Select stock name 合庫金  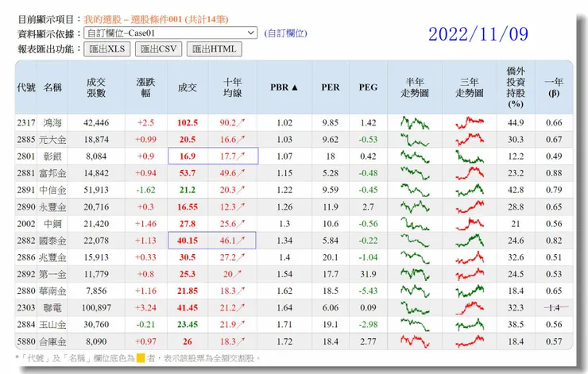[x=52, y=341]
